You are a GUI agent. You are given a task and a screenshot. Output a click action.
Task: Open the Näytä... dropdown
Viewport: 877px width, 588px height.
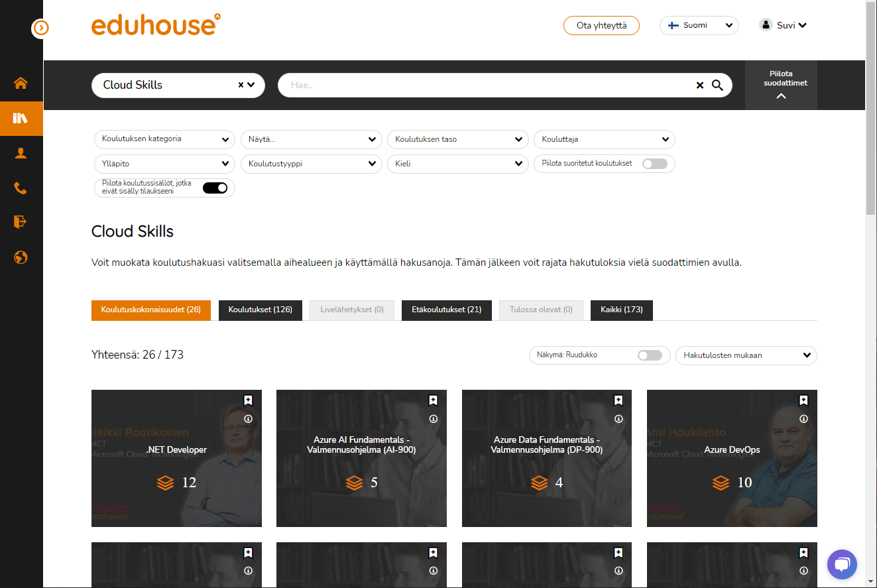312,139
